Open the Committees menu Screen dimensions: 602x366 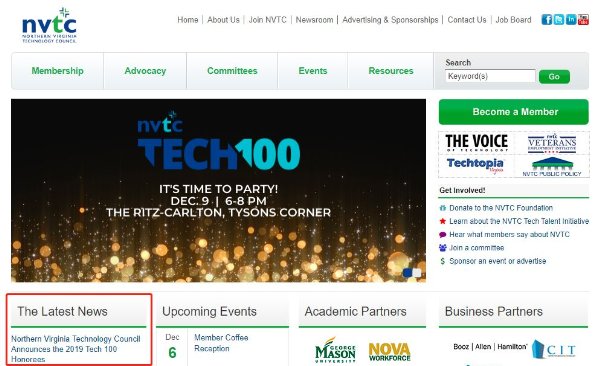coord(232,71)
